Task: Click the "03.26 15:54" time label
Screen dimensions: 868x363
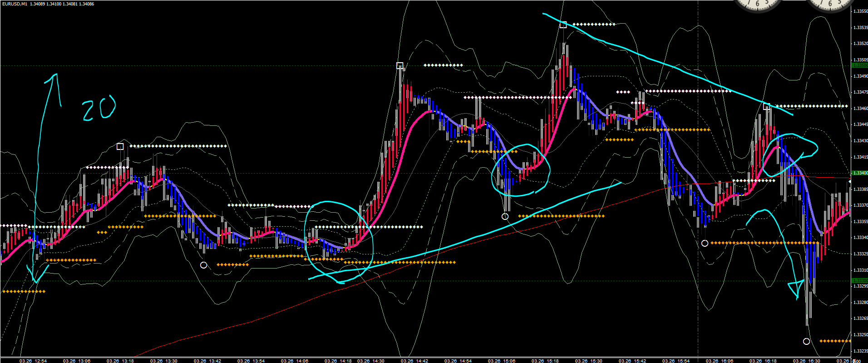Action: click(x=676, y=361)
